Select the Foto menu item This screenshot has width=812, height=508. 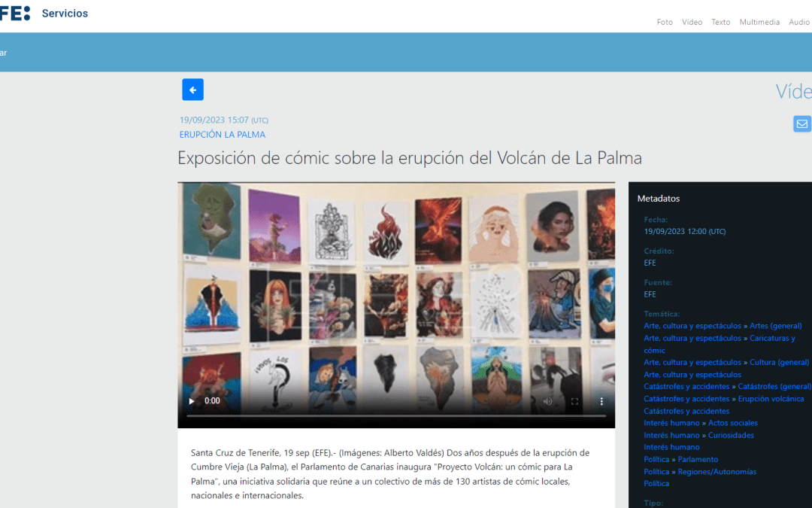(665, 22)
